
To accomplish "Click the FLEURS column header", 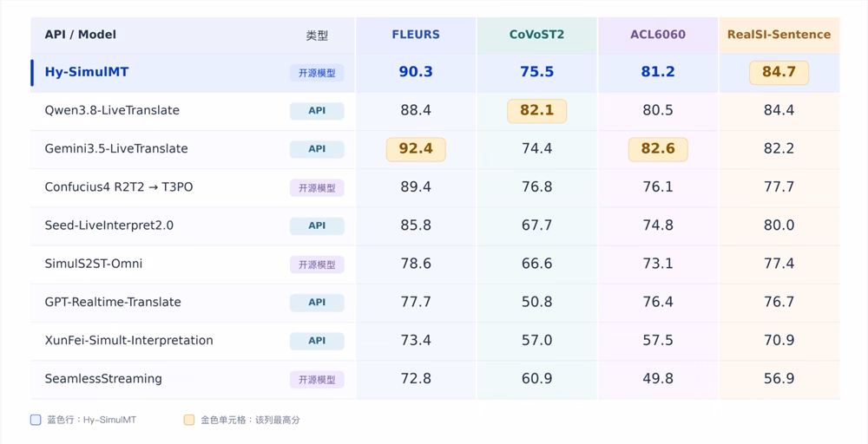I will click(416, 35).
